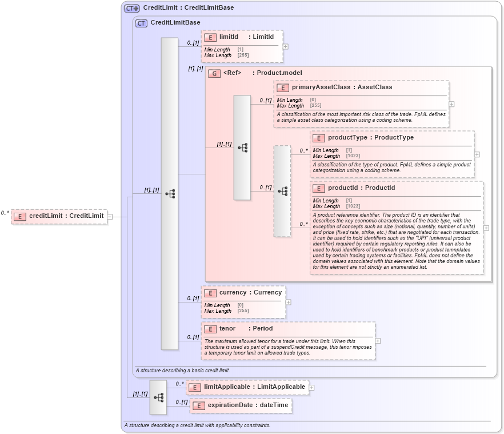Image resolution: width=504 pixels, height=434 pixels.
Task: Expand the tenor element via its plus box
Action: point(378,341)
